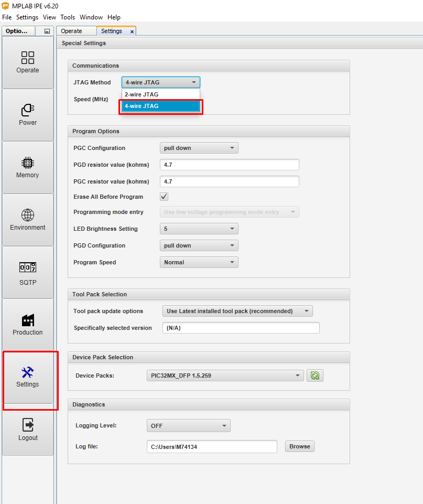Toggle the Erase All Before Program checkbox

164,196
